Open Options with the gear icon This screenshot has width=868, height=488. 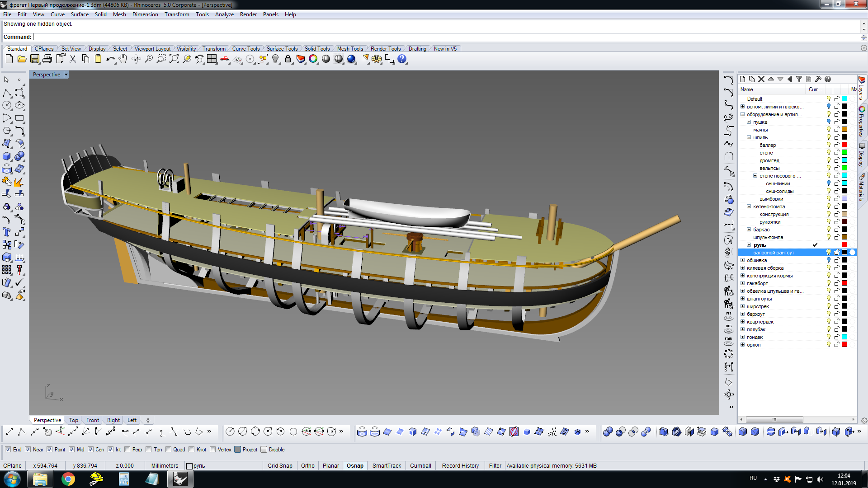click(x=377, y=59)
